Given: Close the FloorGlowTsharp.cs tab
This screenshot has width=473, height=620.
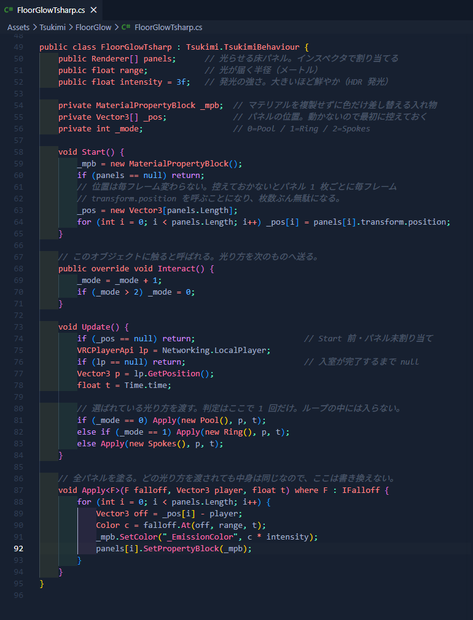Looking at the screenshot, I should tap(94, 10).
